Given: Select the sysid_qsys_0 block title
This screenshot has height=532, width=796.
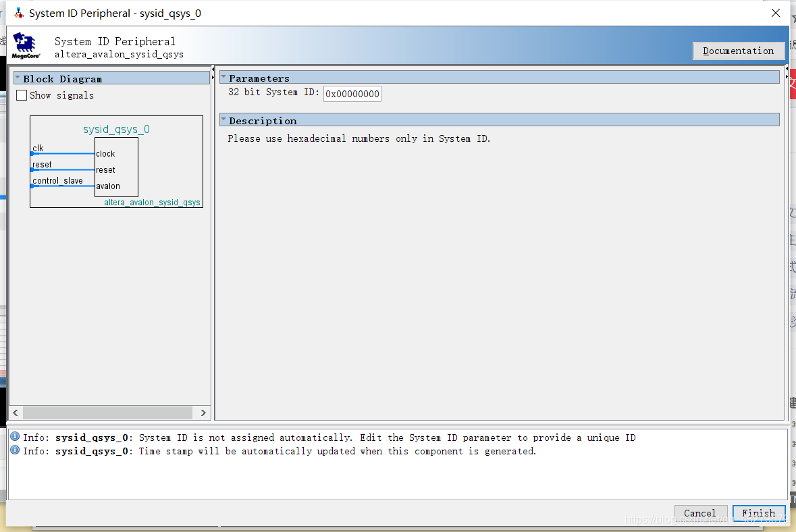Looking at the screenshot, I should point(116,130).
